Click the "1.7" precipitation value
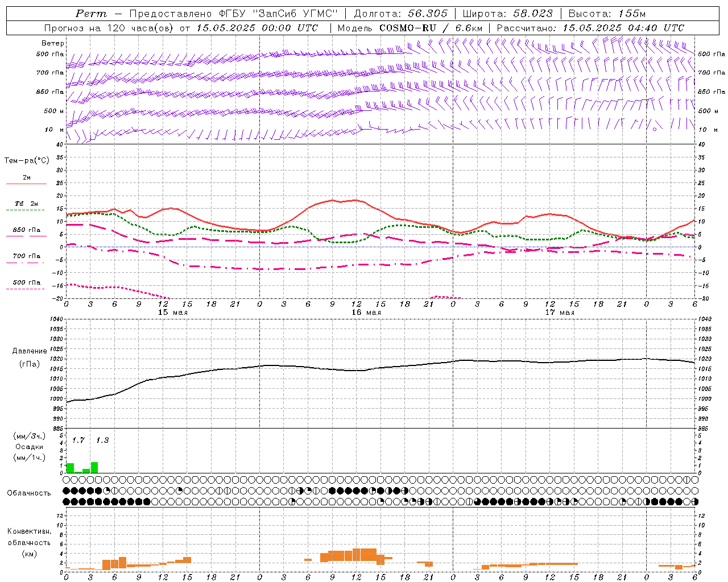Viewport: 728px width, 582px height. 78,440
